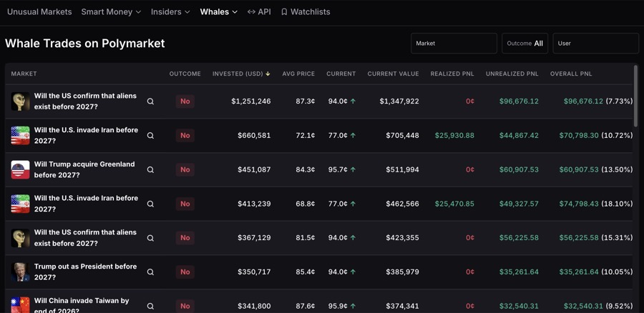The width and height of the screenshot is (644, 313).
Task: Open the Whales dropdown menu
Action: [x=218, y=12]
